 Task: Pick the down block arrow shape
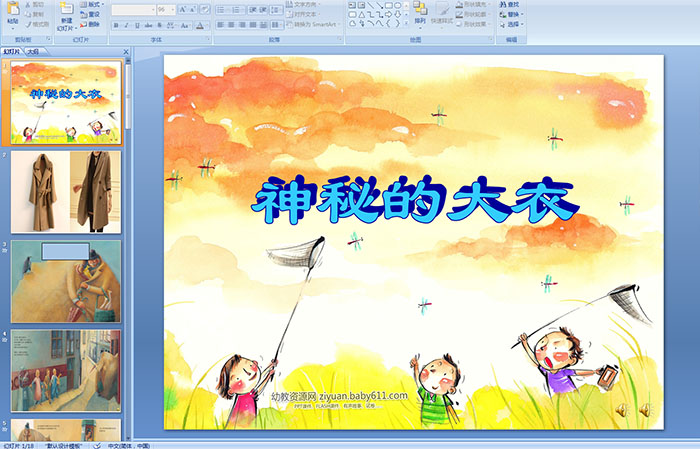tap(397, 14)
